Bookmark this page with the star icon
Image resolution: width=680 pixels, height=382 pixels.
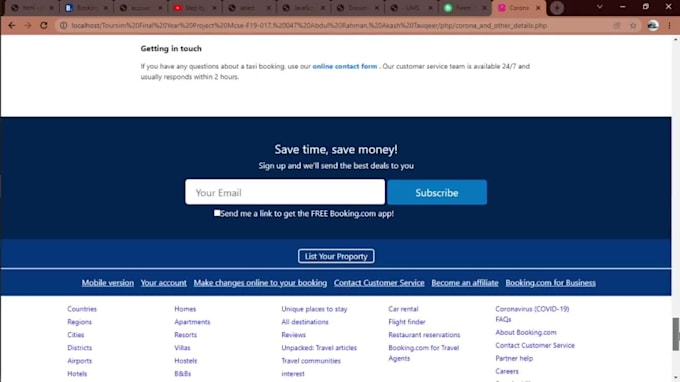[x=633, y=26]
